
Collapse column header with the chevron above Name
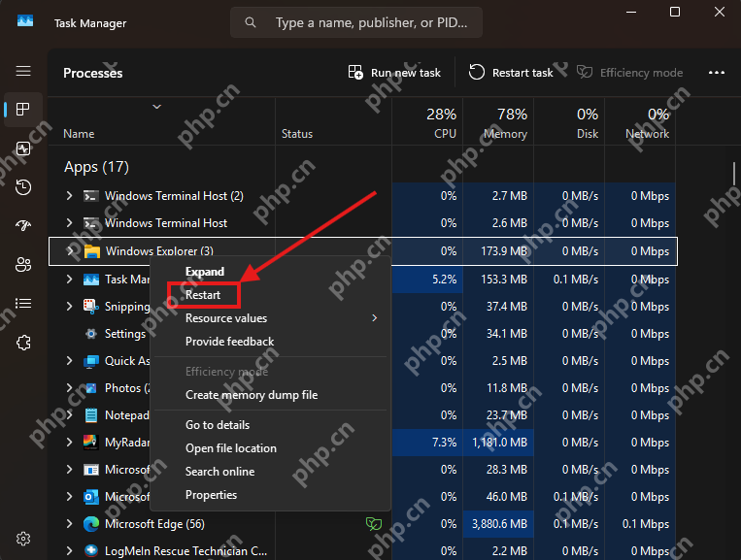coord(157,107)
